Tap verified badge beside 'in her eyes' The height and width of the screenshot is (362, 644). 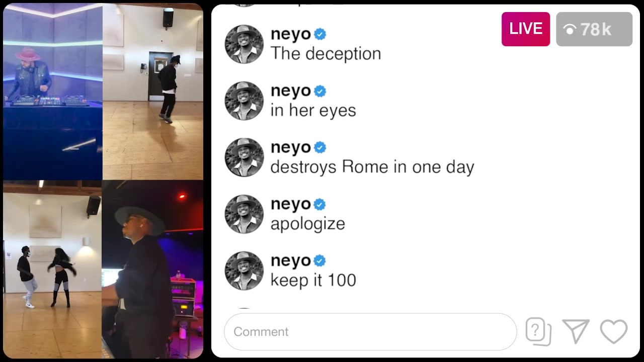pyautogui.click(x=320, y=91)
